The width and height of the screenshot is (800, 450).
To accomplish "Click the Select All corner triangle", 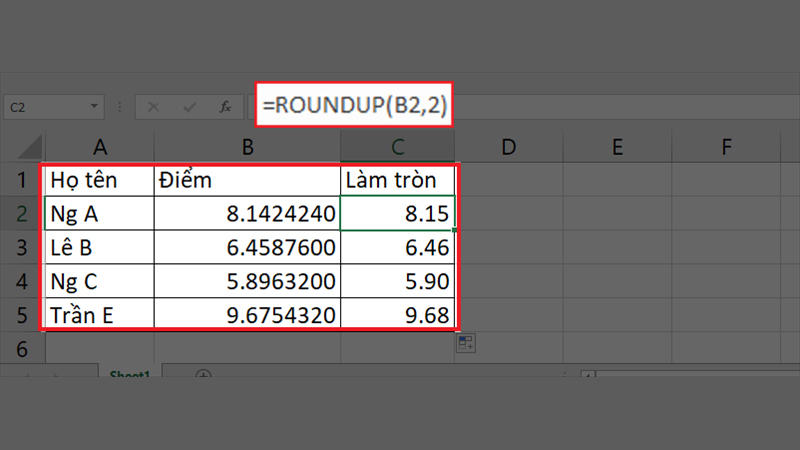I will click(x=30, y=147).
